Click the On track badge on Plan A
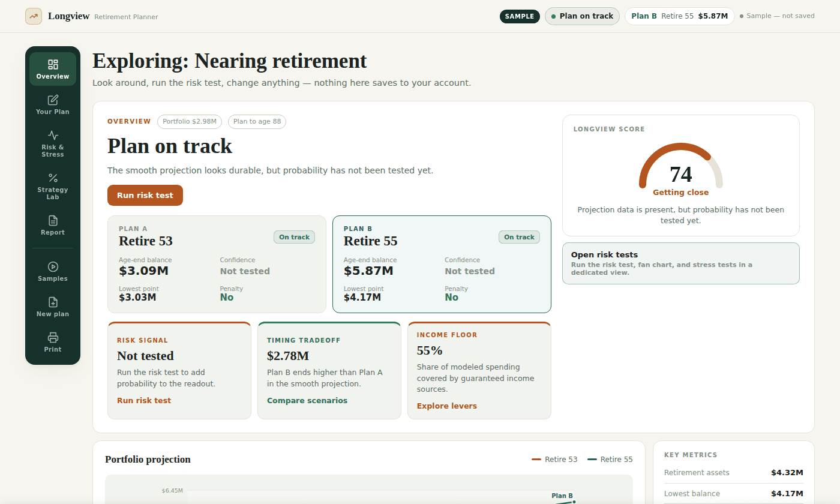Viewport: 840px width, 504px height. 294,237
